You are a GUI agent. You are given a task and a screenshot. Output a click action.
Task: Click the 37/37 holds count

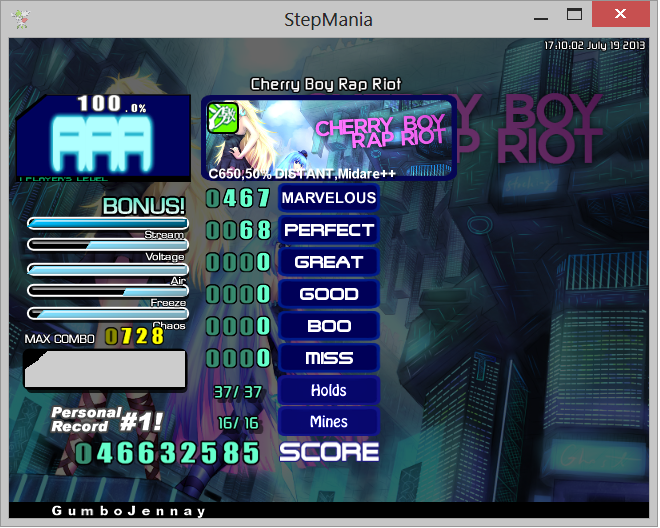point(238,392)
